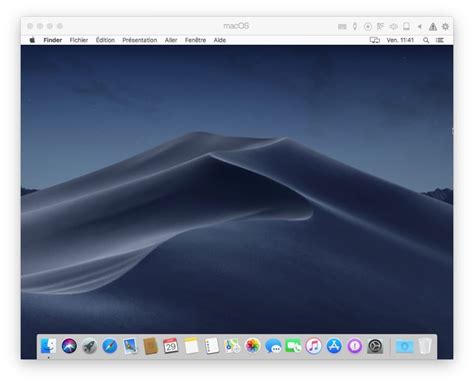Open the blue Downloads folder in Dock
This screenshot has height=384, width=474.
click(x=404, y=346)
